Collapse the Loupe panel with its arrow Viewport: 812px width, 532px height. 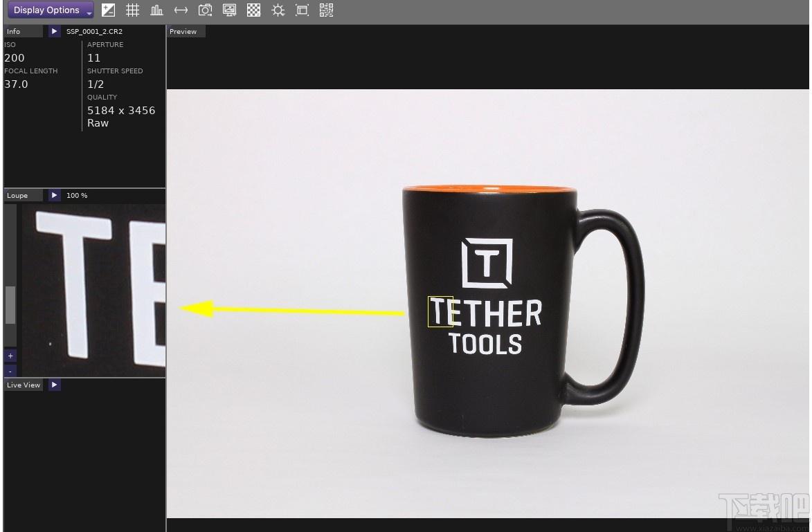click(x=54, y=195)
